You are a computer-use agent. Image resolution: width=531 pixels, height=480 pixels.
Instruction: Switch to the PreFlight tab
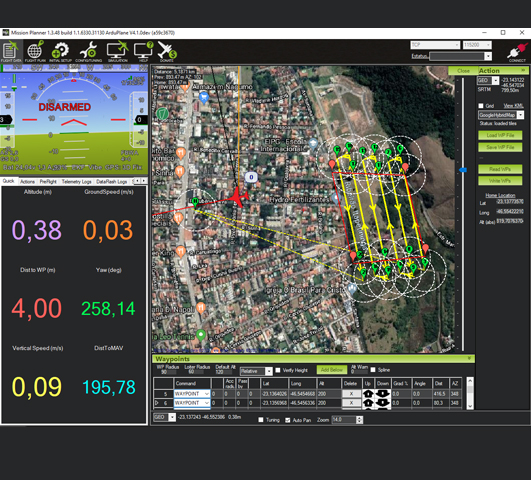coord(48,182)
